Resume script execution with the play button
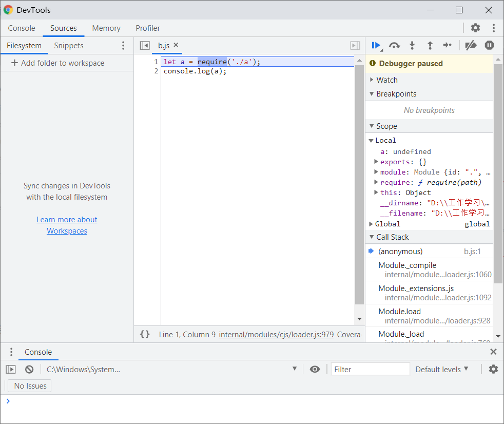 [x=375, y=46]
